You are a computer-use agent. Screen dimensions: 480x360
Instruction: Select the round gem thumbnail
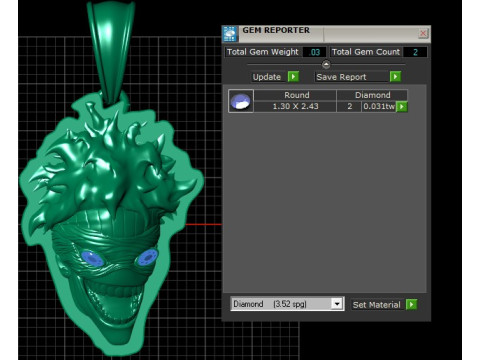point(241,101)
